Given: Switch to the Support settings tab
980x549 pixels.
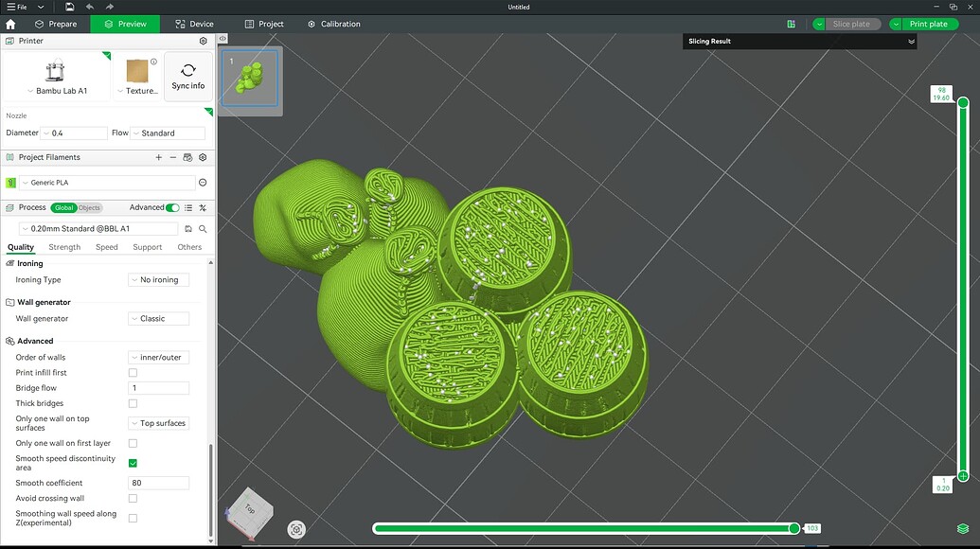Looking at the screenshot, I should click(x=148, y=247).
